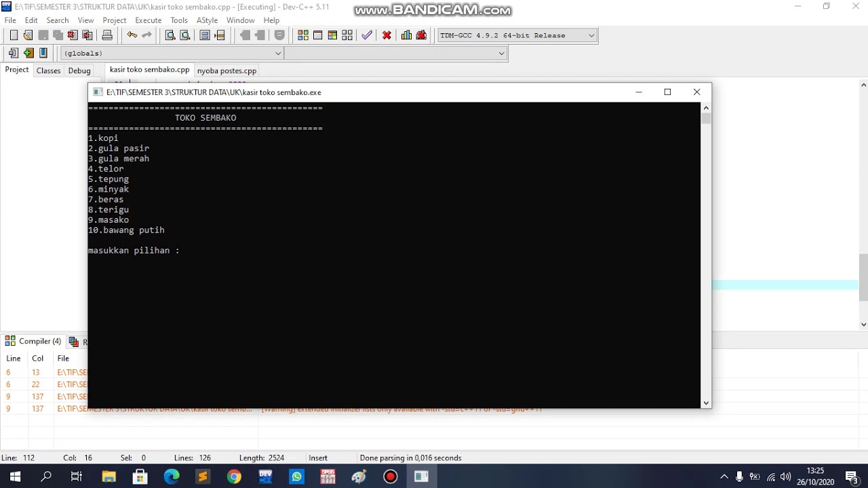
Task: Click the Find magnifier icon in the toolbar
Action: click(x=170, y=35)
